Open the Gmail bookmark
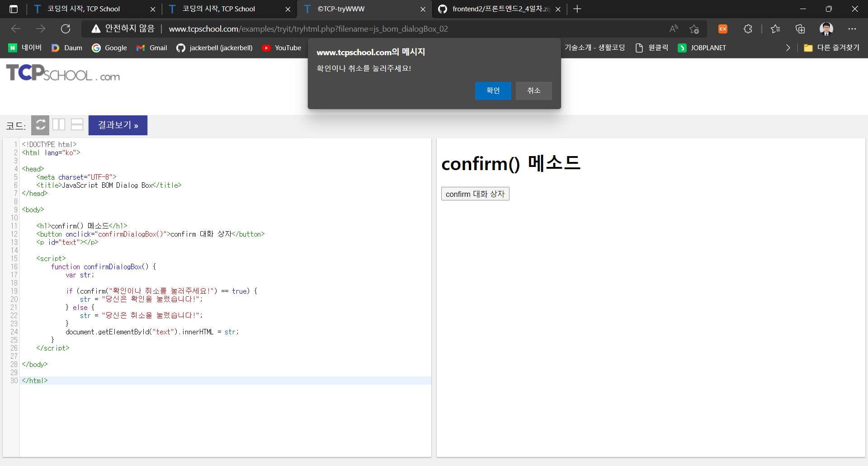 152,48
